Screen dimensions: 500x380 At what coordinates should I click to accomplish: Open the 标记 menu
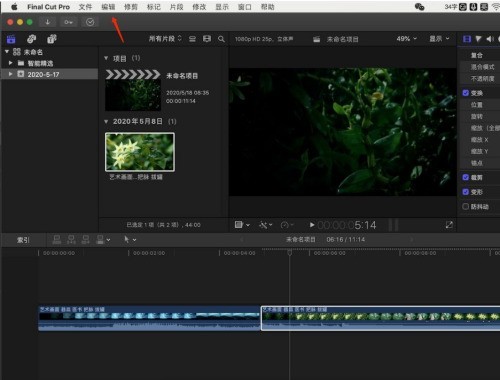tap(154, 7)
